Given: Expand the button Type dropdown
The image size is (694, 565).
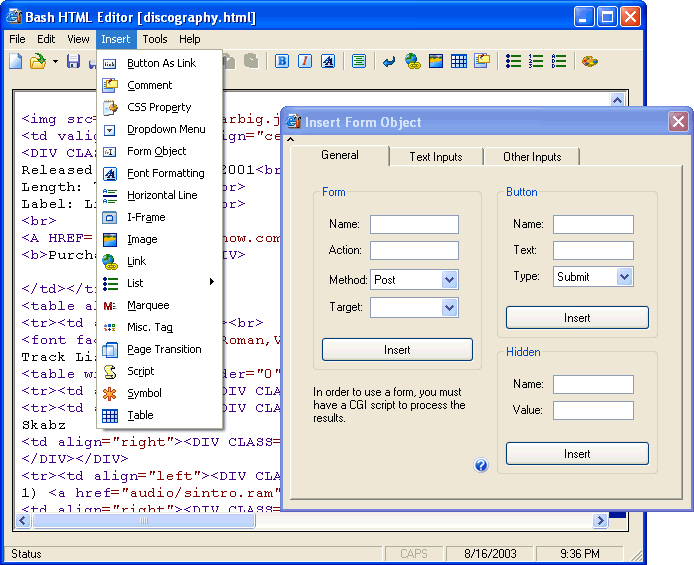Looking at the screenshot, I should [625, 277].
